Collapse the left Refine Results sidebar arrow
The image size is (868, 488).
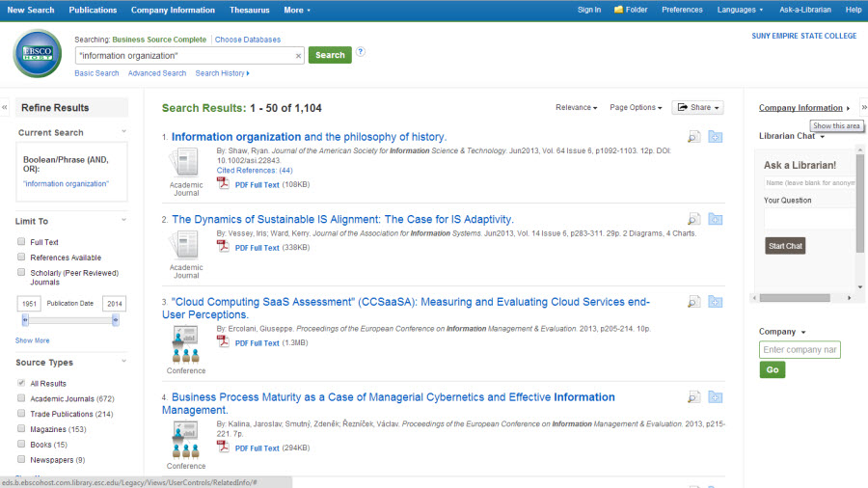(5, 107)
